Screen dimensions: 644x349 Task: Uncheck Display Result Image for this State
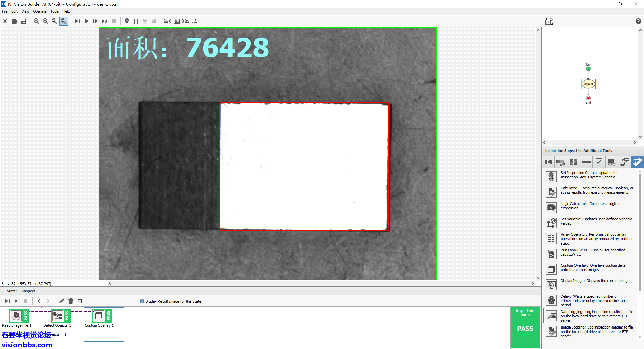point(142,301)
